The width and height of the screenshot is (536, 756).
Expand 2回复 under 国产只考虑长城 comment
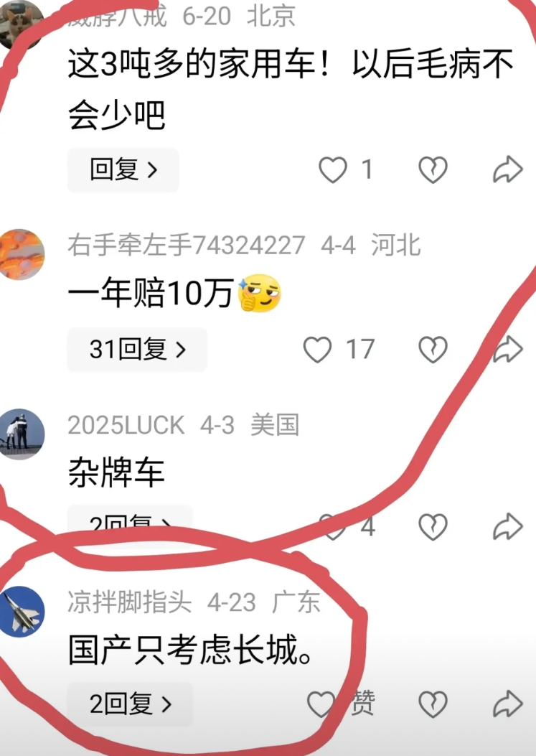[x=130, y=704]
